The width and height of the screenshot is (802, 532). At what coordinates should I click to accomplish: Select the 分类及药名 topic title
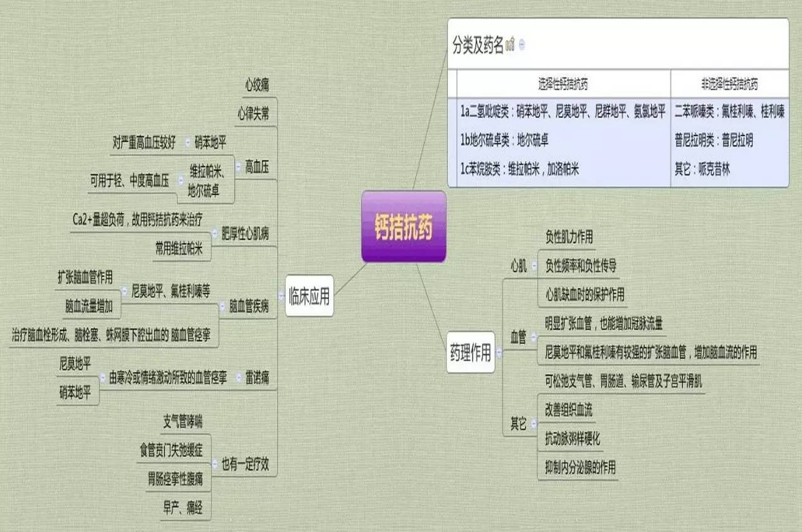point(478,45)
